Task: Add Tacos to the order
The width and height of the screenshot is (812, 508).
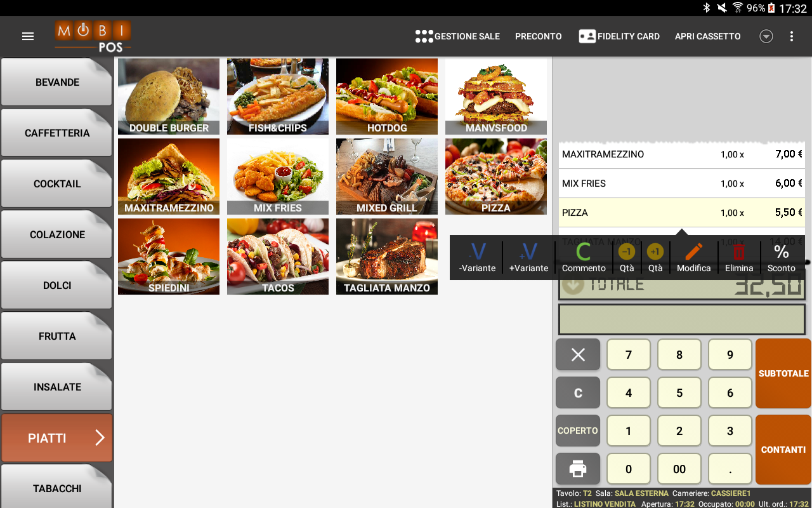Action: click(278, 257)
